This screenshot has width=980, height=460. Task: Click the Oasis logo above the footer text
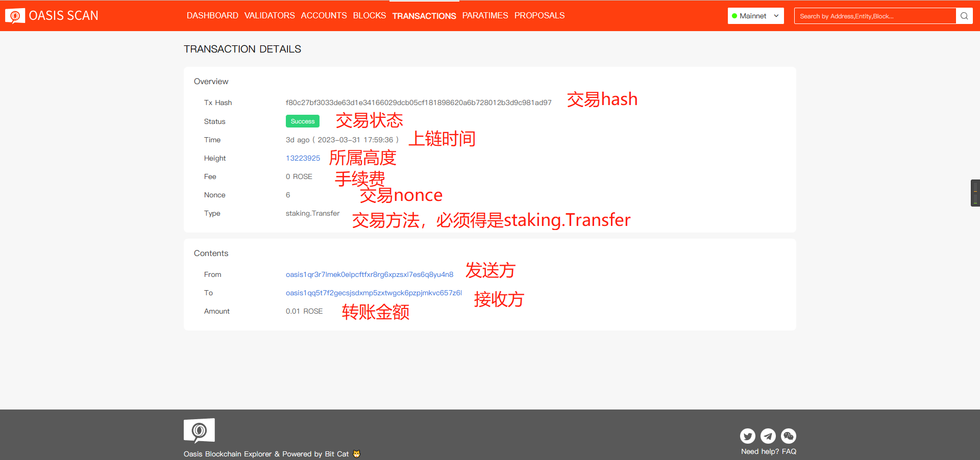pos(199,430)
